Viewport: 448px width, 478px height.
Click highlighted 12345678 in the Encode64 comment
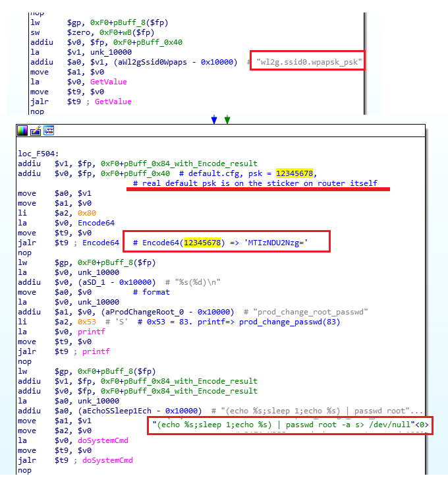pyautogui.click(x=202, y=243)
